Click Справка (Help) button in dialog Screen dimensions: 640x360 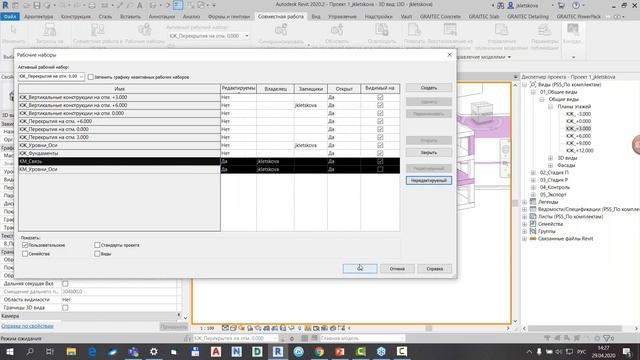(435, 269)
